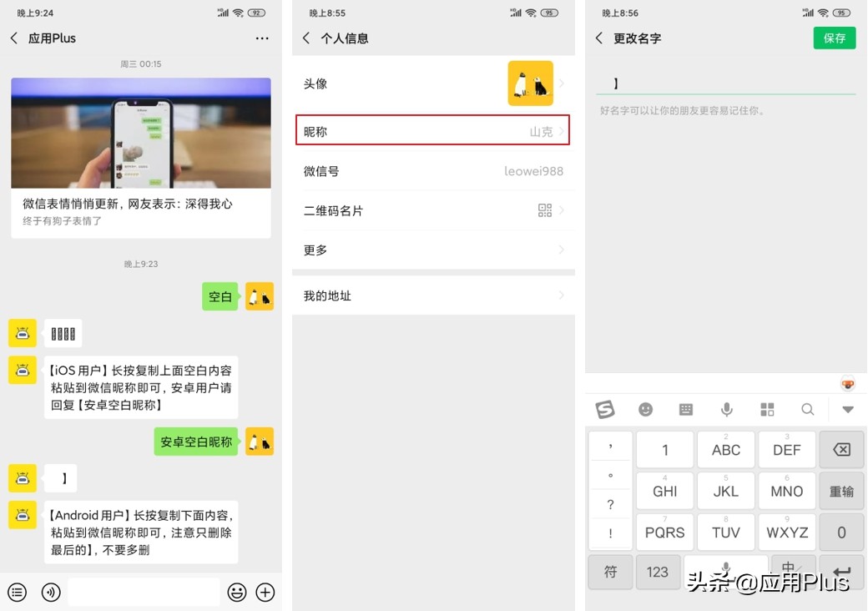The height and width of the screenshot is (611, 868).
Task: Expand the 更多 row
Action: (x=433, y=250)
